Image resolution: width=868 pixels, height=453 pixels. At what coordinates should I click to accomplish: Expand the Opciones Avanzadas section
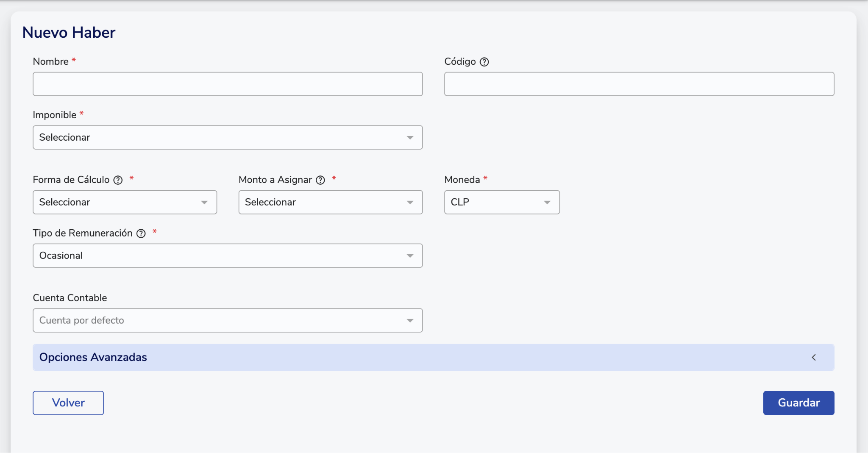click(x=432, y=357)
